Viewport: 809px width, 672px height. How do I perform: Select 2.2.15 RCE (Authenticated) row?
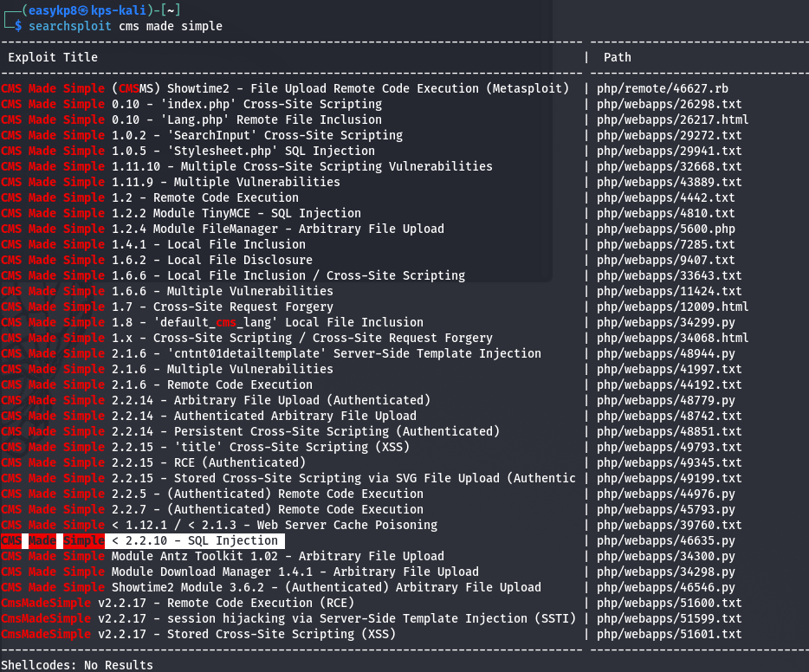click(x=153, y=462)
